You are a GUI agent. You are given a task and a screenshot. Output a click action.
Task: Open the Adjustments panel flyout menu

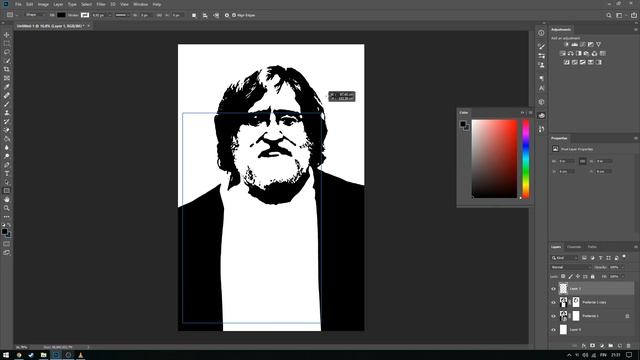pos(636,29)
